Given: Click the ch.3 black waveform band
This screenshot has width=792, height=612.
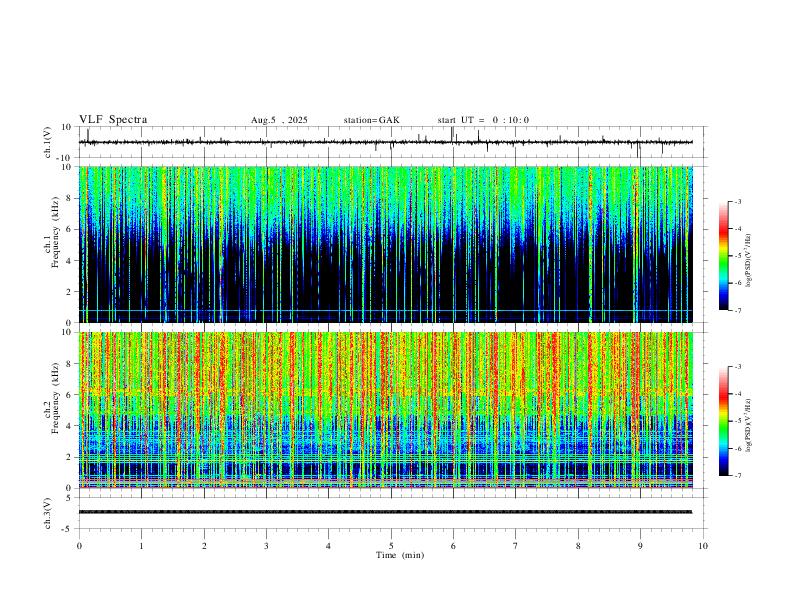Looking at the screenshot, I should (x=385, y=512).
